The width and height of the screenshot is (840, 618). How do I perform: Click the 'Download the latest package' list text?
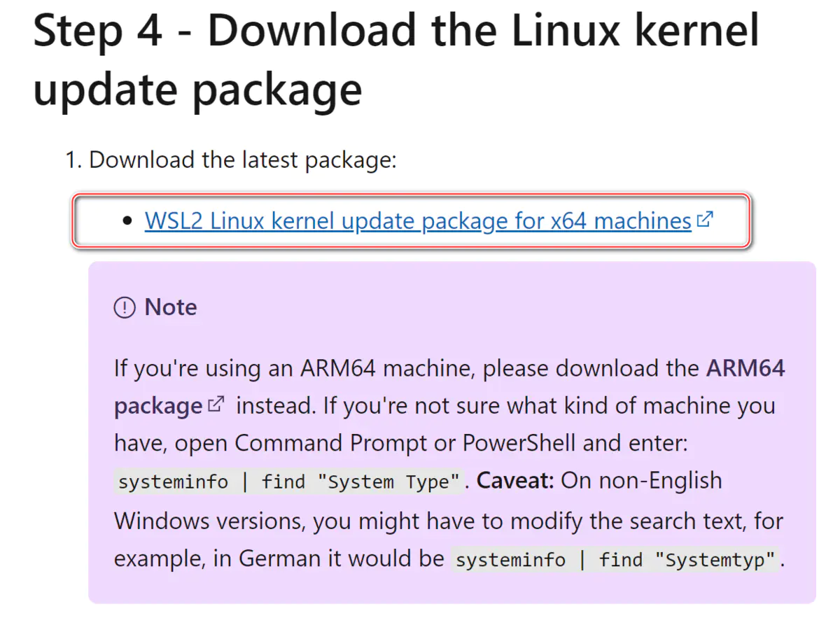(x=243, y=160)
